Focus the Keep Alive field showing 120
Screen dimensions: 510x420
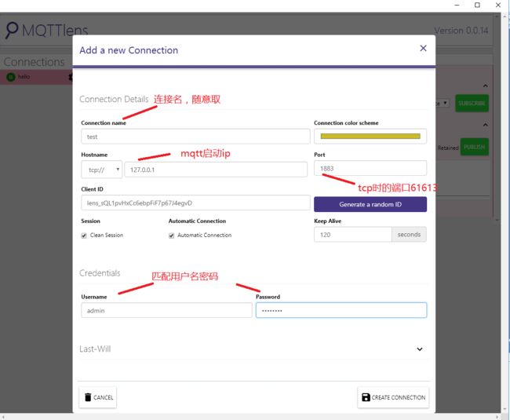pos(353,235)
